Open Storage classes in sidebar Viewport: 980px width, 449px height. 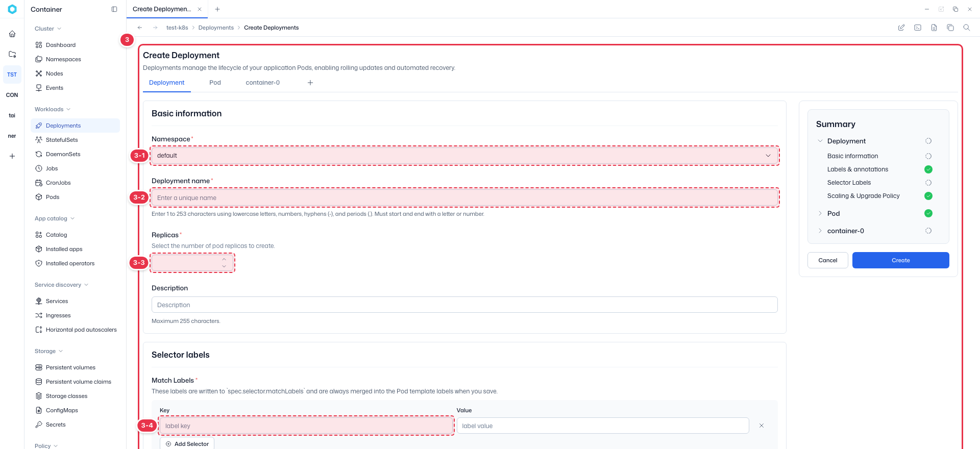pyautogui.click(x=75, y=396)
